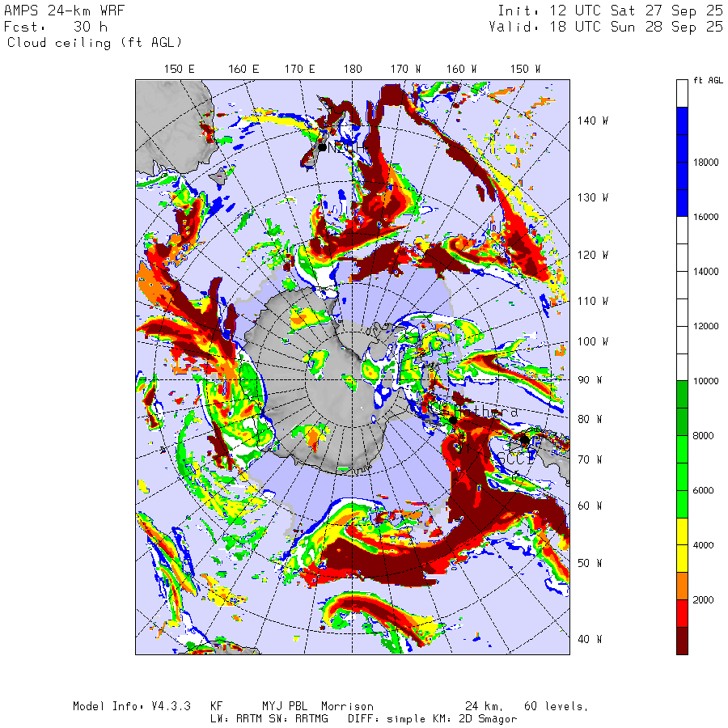The image size is (728, 728).
Task: Click the 'Morrison' microphysics text
Action: (x=347, y=706)
